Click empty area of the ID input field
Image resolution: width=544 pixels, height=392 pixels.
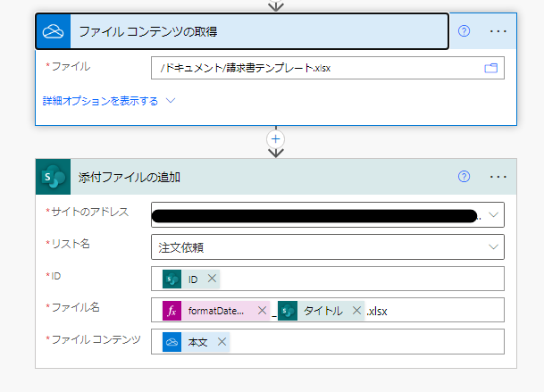(361, 279)
